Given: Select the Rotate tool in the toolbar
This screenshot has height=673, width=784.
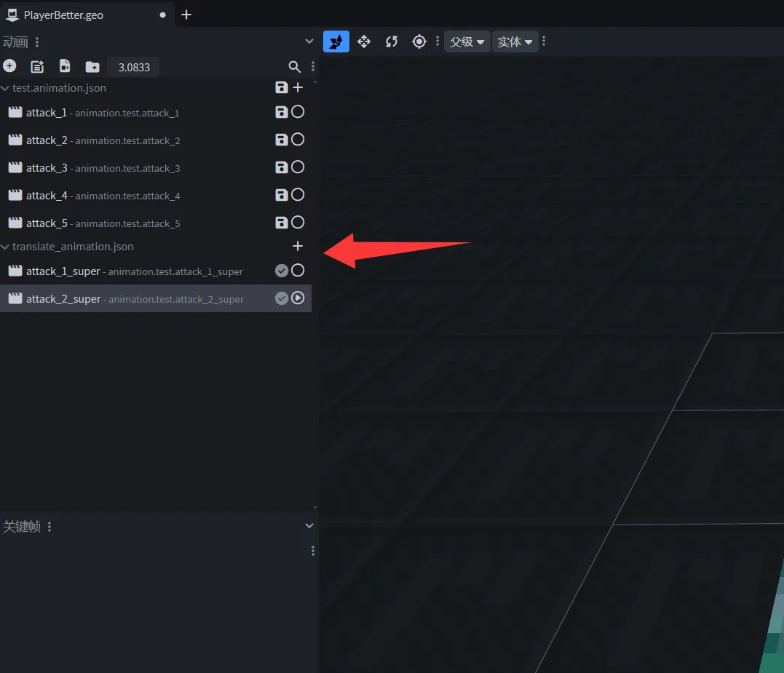Looking at the screenshot, I should [392, 41].
